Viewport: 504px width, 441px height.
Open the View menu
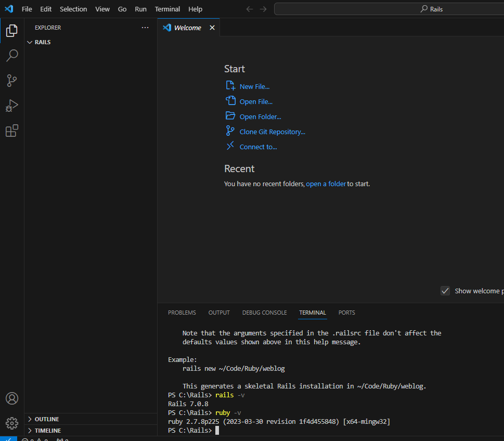[x=102, y=9]
